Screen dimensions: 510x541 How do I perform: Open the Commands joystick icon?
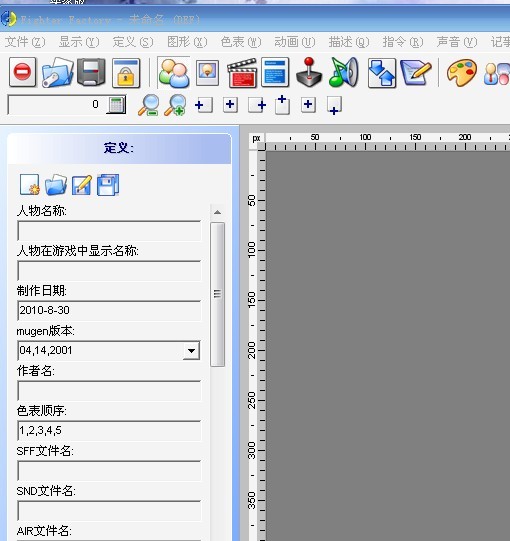click(309, 72)
